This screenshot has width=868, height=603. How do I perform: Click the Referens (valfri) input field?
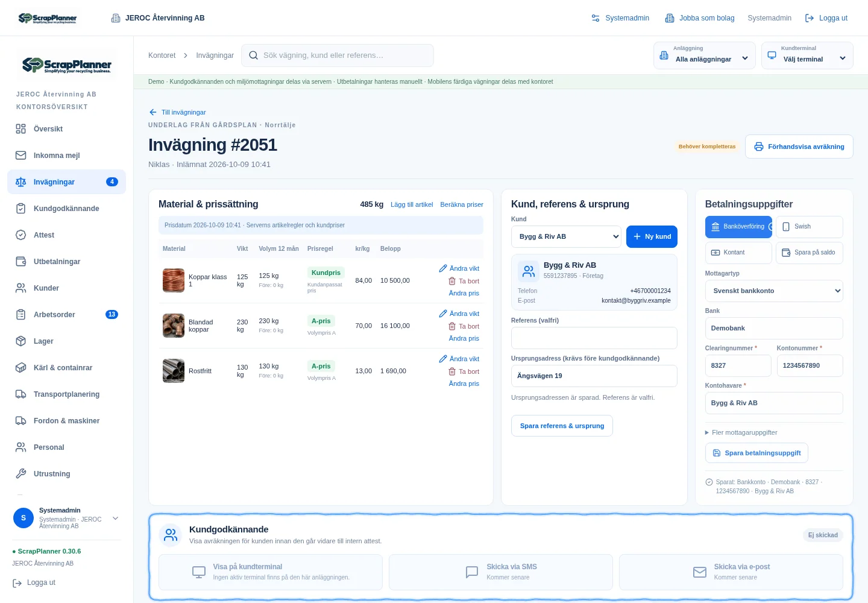[x=594, y=338]
